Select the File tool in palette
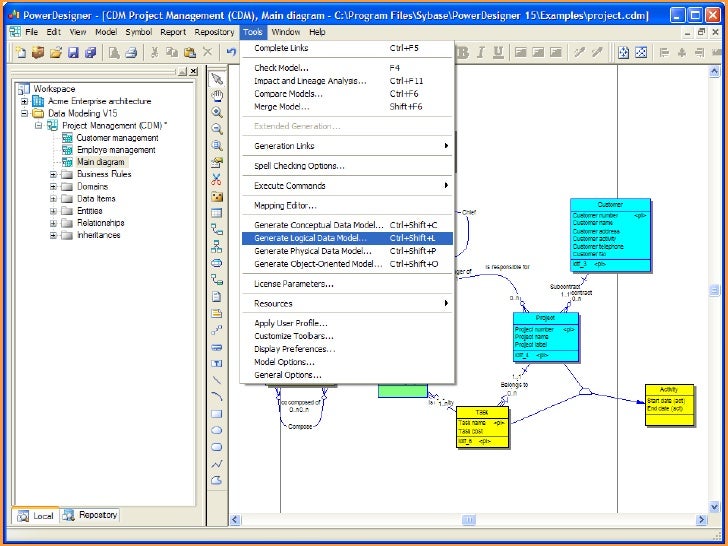This screenshot has width=728, height=546. [217, 297]
